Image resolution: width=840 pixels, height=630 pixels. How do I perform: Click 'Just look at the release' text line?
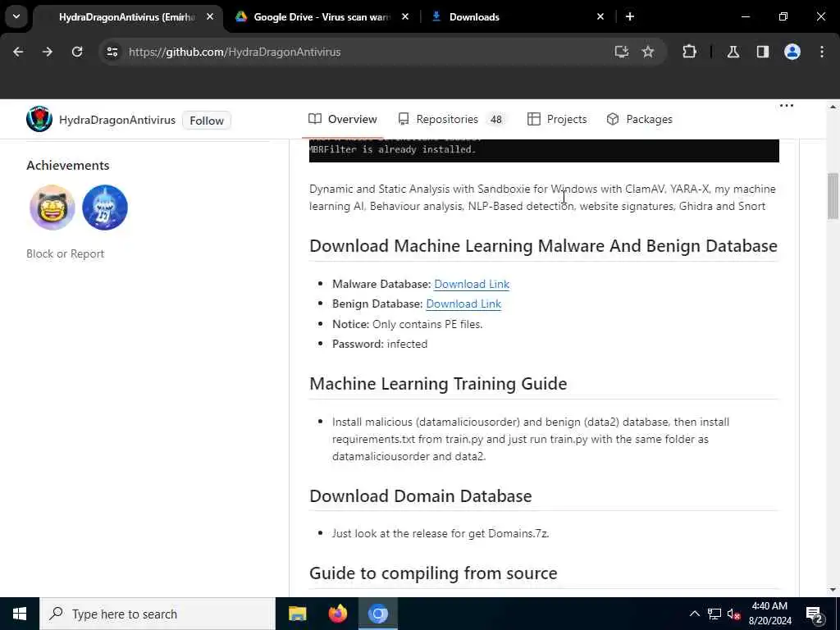(441, 533)
